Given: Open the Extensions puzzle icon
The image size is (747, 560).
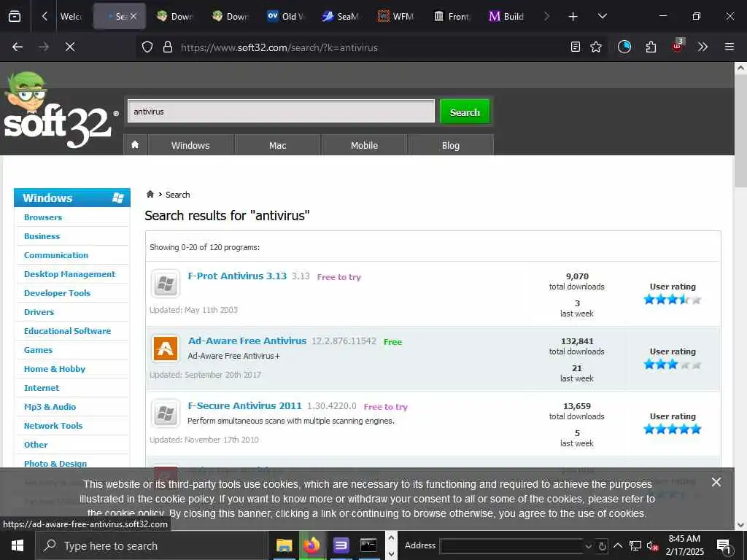Looking at the screenshot, I should pyautogui.click(x=651, y=47).
